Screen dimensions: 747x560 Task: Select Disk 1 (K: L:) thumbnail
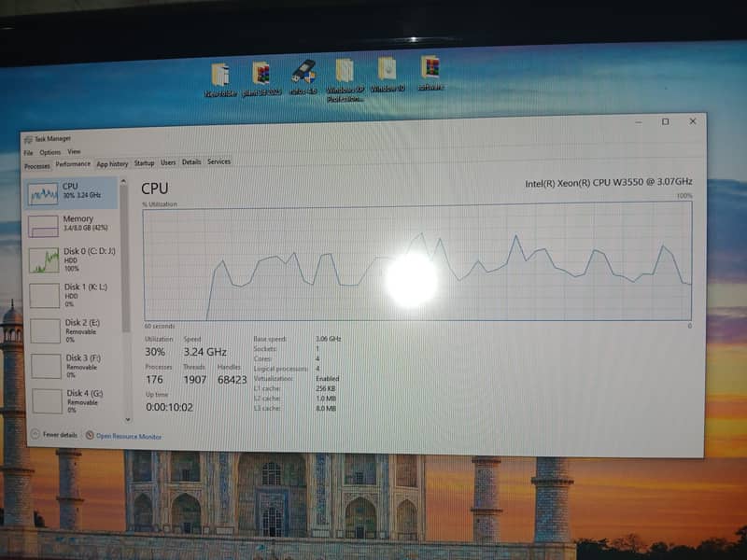44,295
